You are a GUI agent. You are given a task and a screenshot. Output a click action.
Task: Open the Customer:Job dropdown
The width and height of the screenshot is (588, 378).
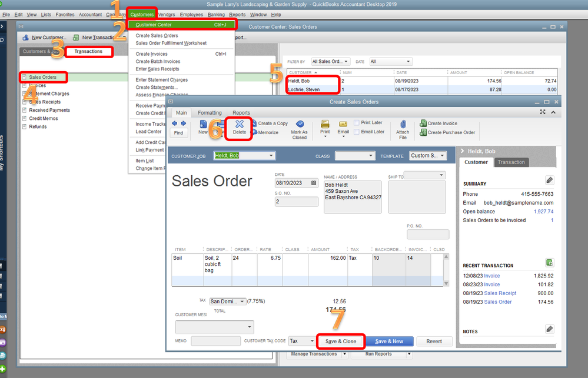(271, 155)
